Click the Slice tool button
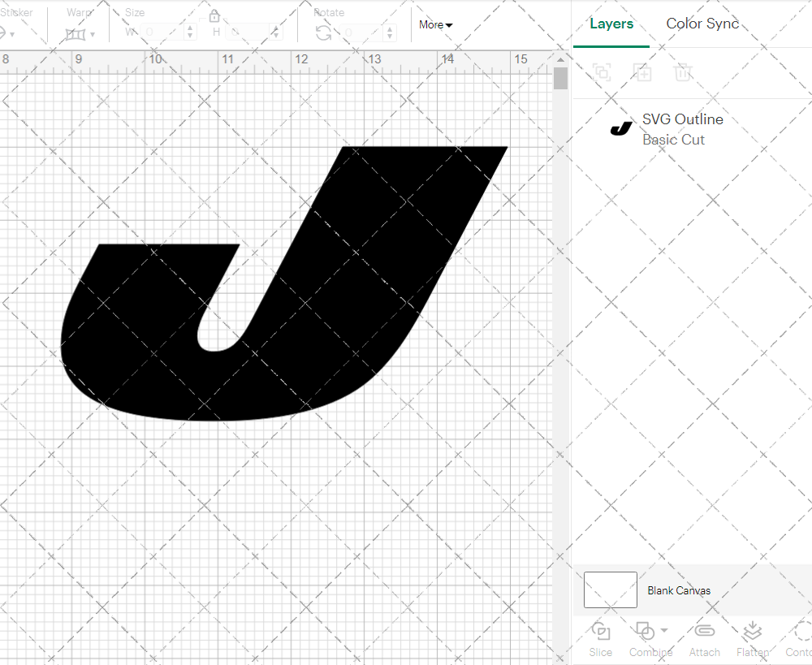Screen dimensions: 812x665 [600, 640]
